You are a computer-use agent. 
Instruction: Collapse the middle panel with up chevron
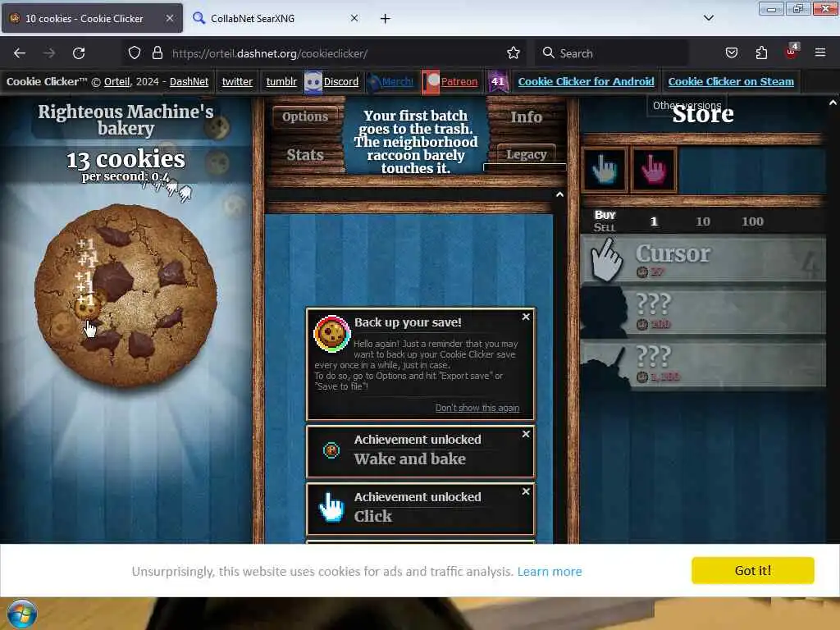click(559, 194)
